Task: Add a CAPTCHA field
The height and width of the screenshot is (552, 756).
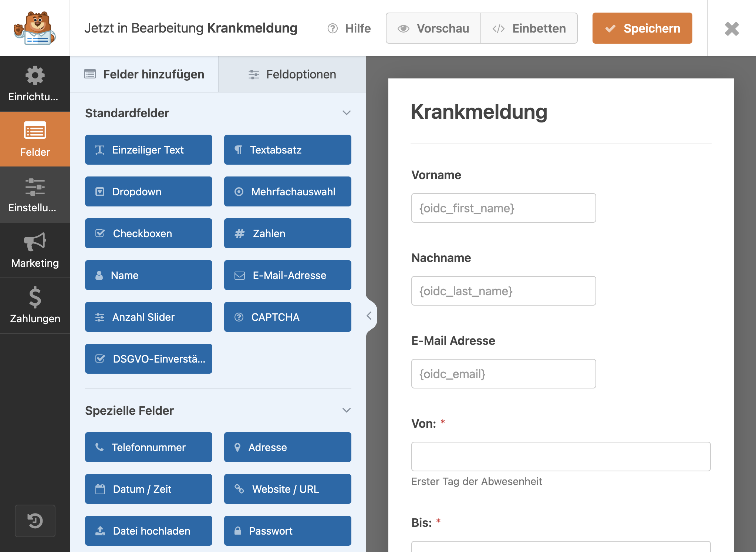Action: 288,317
